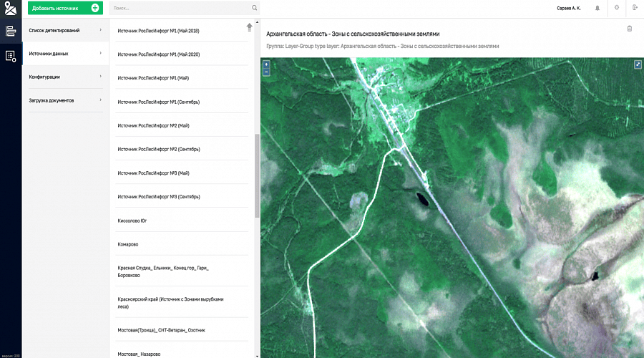Delete source with trash icon
The image size is (644, 358).
[x=629, y=29]
